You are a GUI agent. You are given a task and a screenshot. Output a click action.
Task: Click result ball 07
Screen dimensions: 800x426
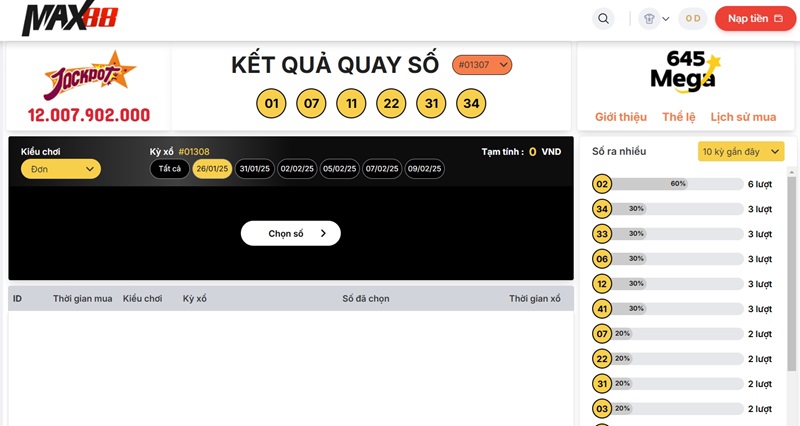(311, 104)
